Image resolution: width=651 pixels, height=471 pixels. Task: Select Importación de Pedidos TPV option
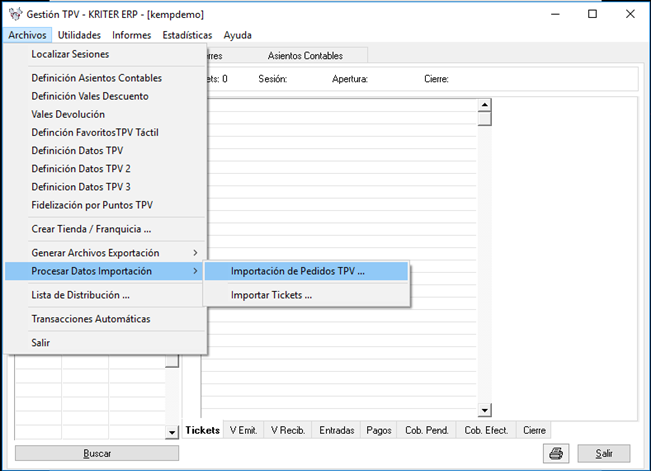297,271
